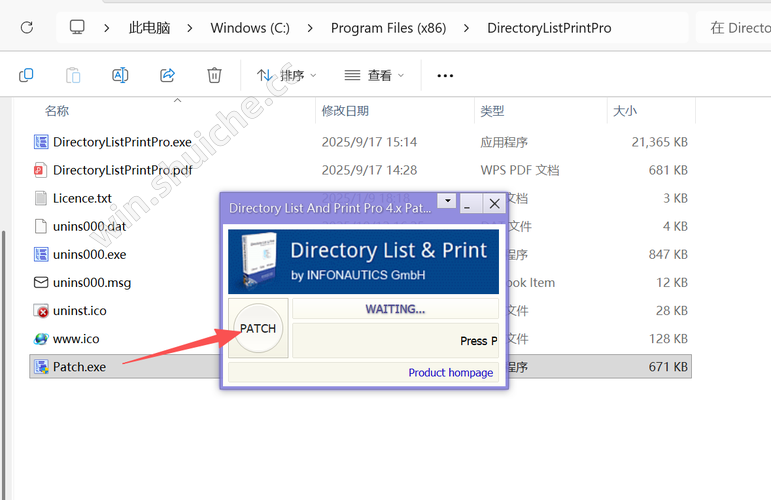The width and height of the screenshot is (771, 500).
Task: Sort by the 名称 column header
Action: pos(57,110)
